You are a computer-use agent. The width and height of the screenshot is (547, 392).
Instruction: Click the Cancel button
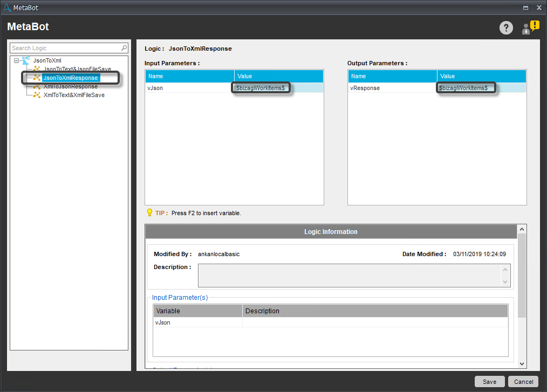coord(523,382)
